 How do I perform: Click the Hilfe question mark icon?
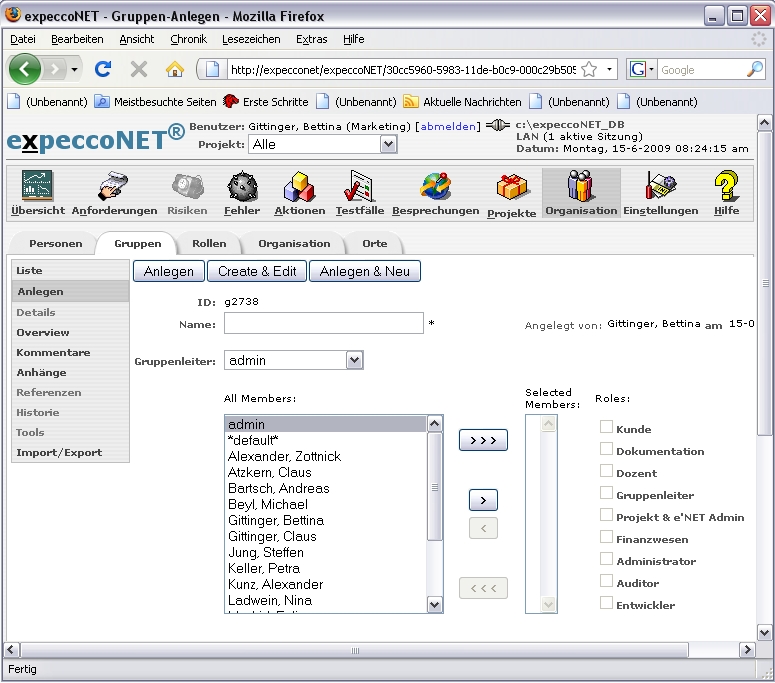coord(726,187)
